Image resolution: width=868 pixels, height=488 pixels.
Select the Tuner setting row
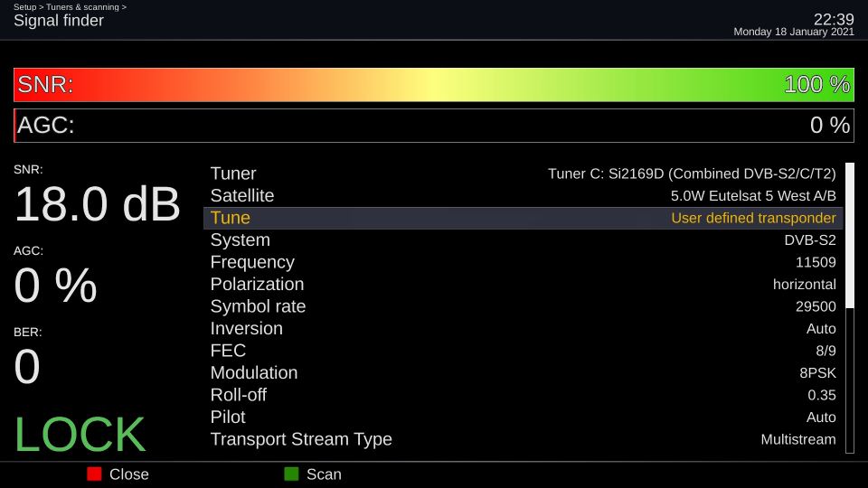click(x=523, y=174)
